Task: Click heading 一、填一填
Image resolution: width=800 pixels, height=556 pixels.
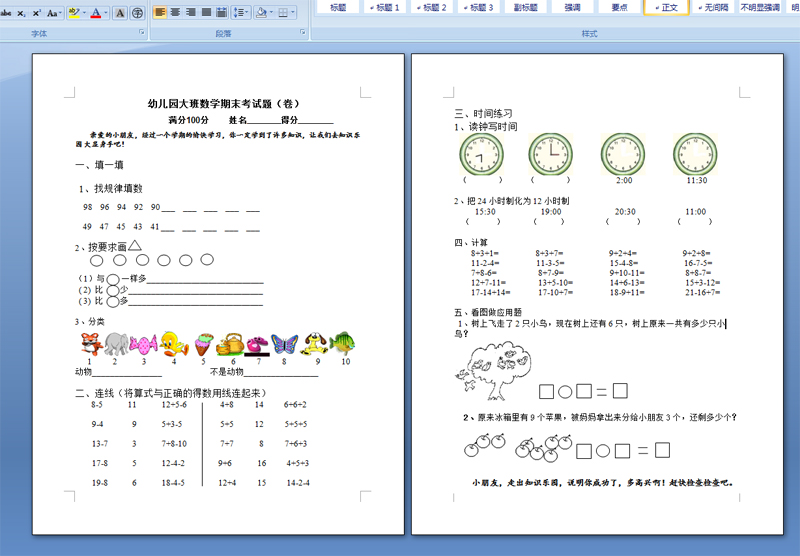Action: tap(99, 165)
